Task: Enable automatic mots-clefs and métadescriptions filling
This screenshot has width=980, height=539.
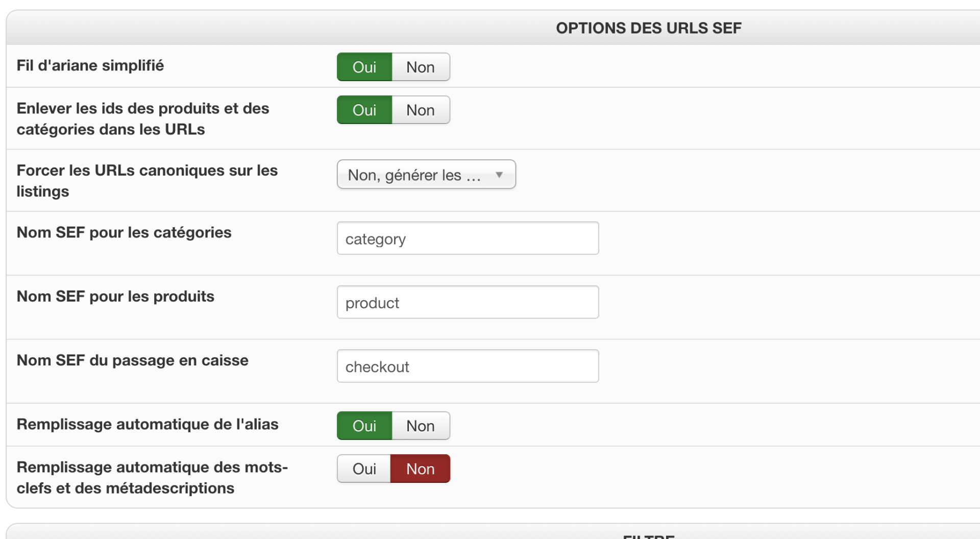Action: [x=364, y=469]
